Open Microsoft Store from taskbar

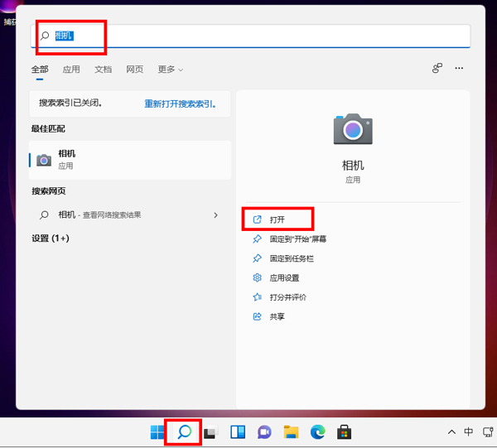pos(344,431)
